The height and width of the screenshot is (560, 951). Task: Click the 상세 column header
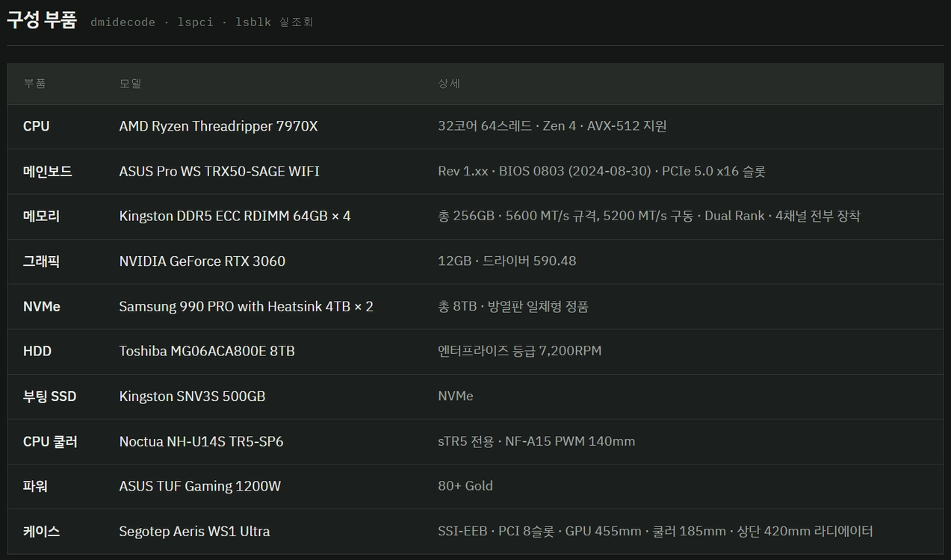[x=449, y=84]
